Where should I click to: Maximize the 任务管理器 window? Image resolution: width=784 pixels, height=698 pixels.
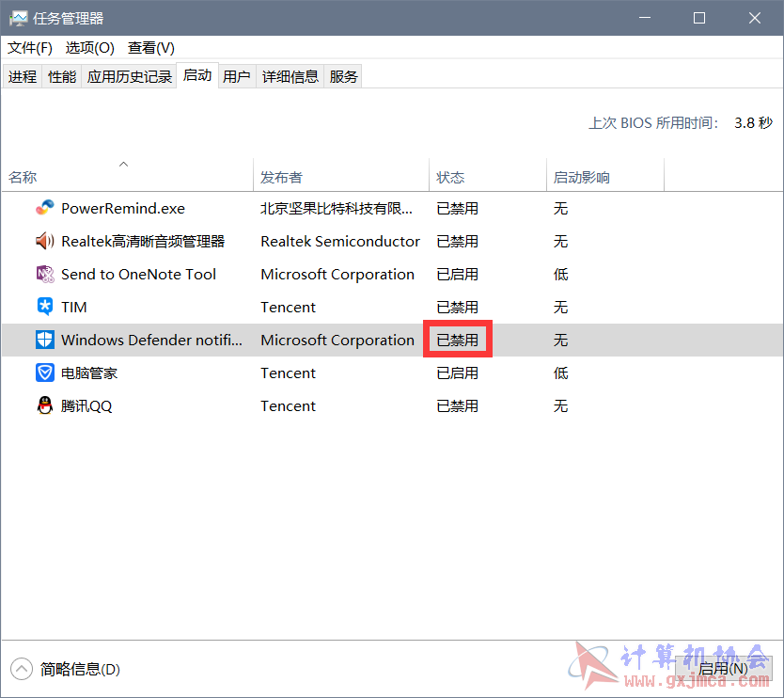pyautogui.click(x=699, y=18)
